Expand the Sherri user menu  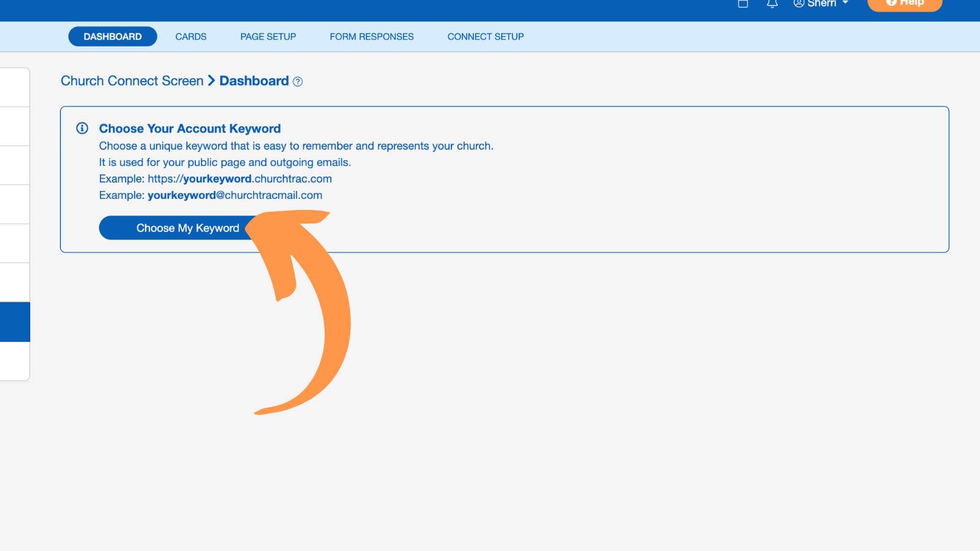821,4
